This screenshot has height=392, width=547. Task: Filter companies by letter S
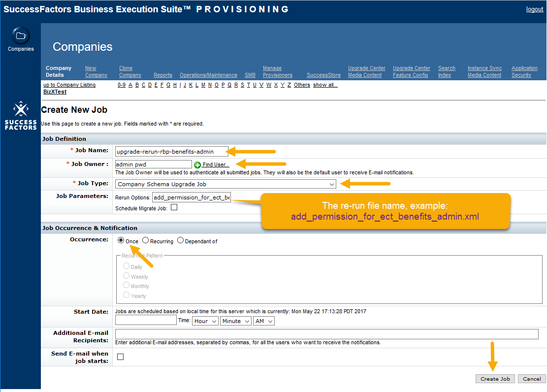click(242, 85)
